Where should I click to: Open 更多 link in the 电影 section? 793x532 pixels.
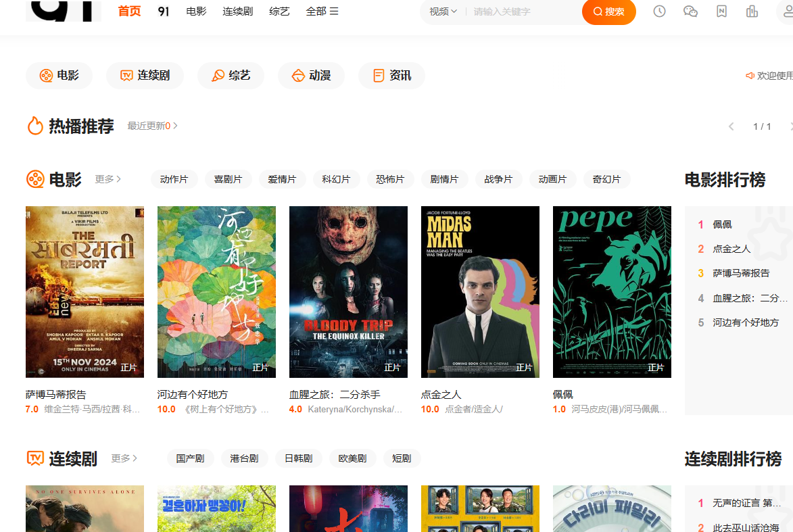pyautogui.click(x=107, y=179)
